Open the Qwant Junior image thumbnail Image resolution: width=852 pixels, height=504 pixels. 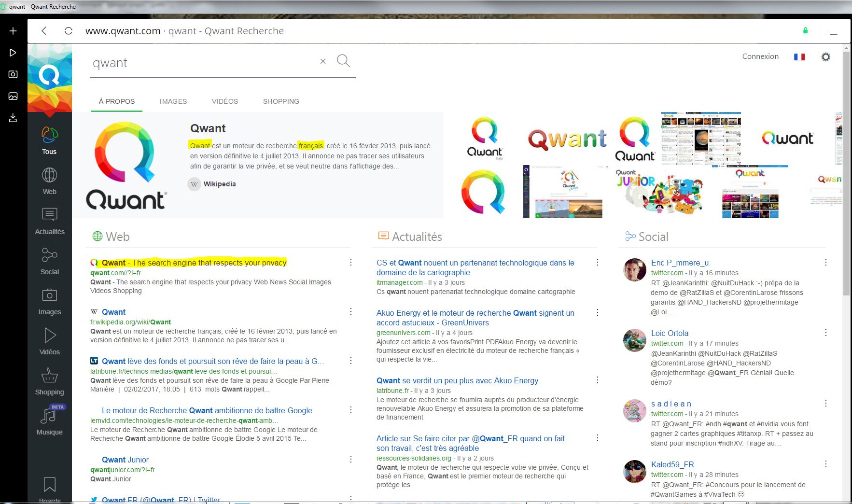tap(658, 192)
